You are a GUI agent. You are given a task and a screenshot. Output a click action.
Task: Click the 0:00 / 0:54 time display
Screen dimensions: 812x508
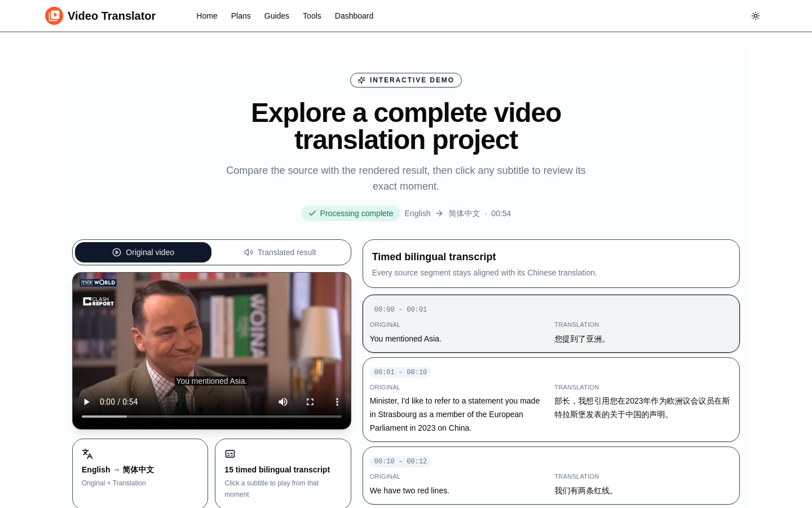pyautogui.click(x=119, y=402)
